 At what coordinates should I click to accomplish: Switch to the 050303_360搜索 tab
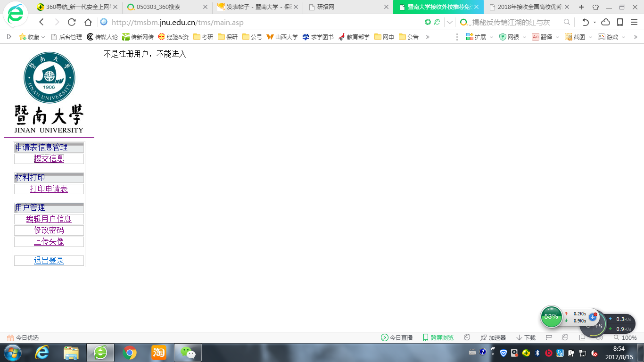166,7
